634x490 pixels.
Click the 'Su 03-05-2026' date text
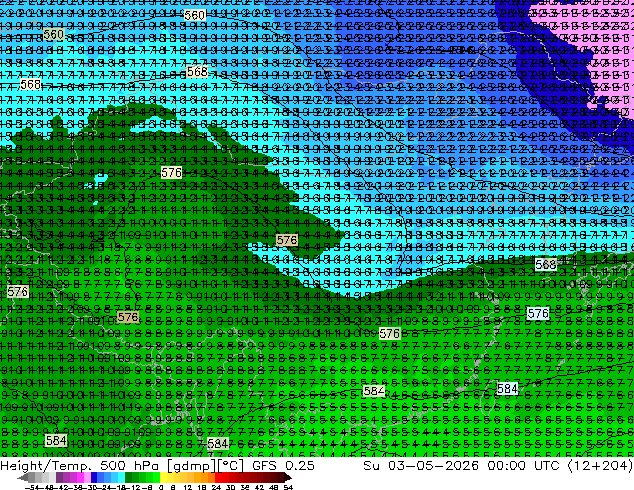pos(421,465)
